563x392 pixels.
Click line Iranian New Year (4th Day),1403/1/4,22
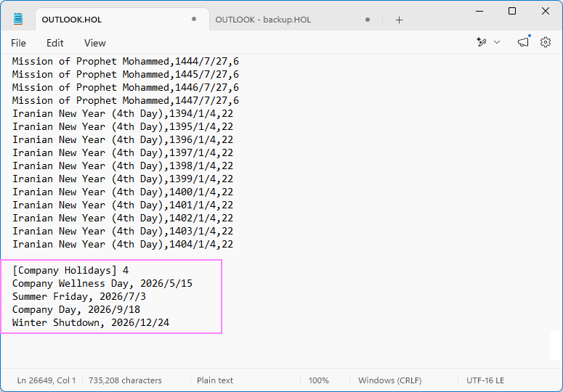[123, 232]
